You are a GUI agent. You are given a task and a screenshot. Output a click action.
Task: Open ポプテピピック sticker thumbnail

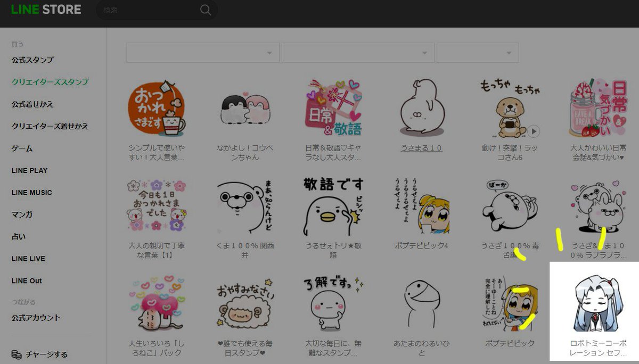click(510, 303)
